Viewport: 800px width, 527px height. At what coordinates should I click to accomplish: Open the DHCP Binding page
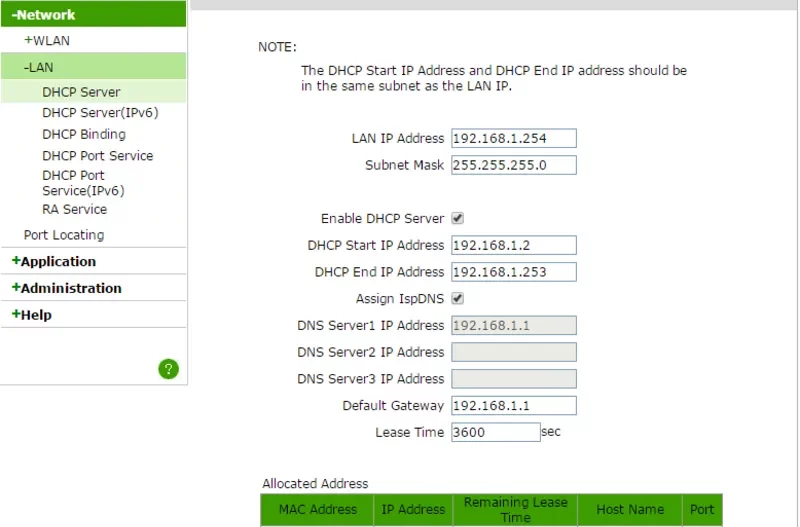click(84, 134)
